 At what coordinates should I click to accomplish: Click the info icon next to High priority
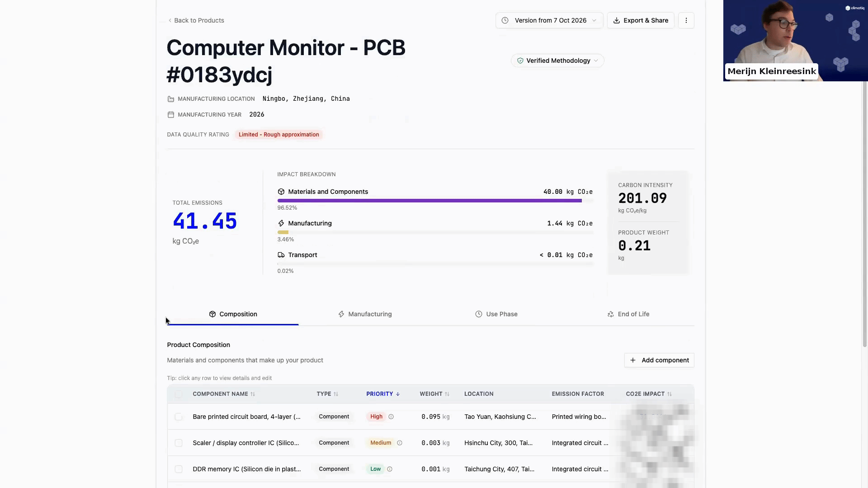tap(391, 417)
